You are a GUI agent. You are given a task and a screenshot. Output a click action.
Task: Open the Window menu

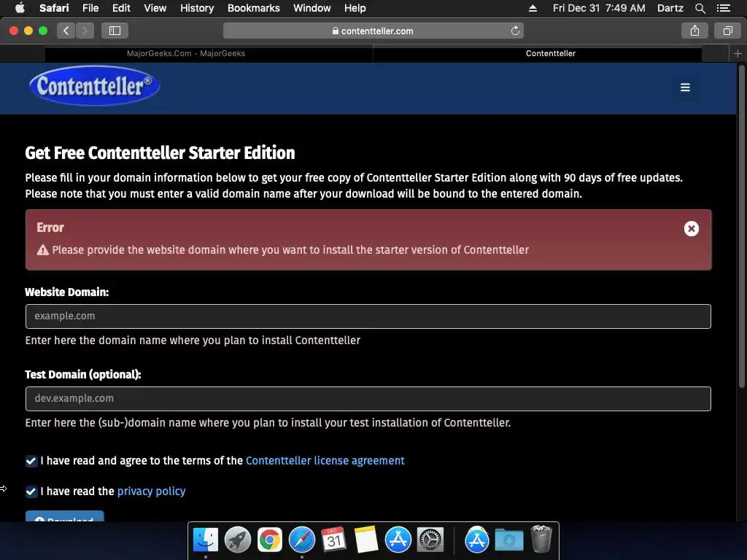pyautogui.click(x=312, y=7)
